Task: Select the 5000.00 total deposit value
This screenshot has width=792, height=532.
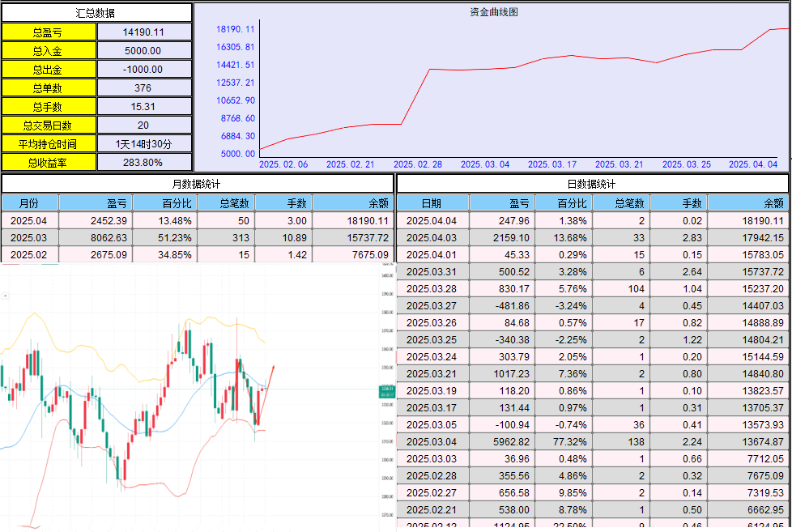Action: pyautogui.click(x=144, y=51)
